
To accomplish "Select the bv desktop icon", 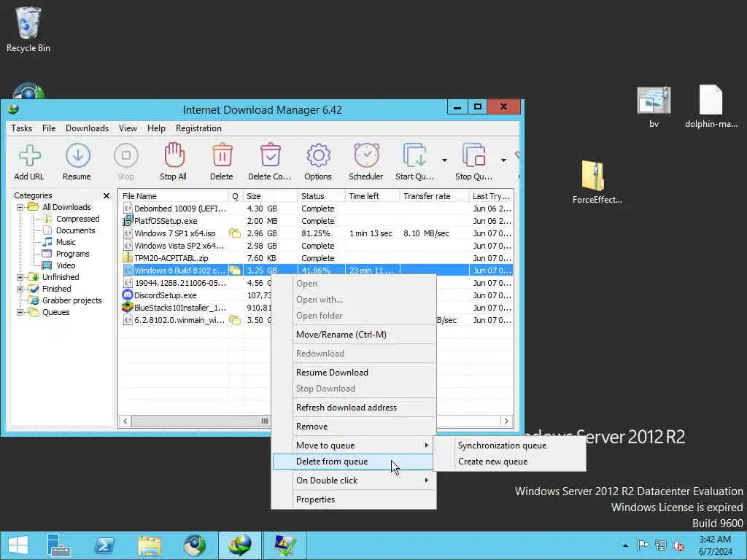I will [x=654, y=107].
